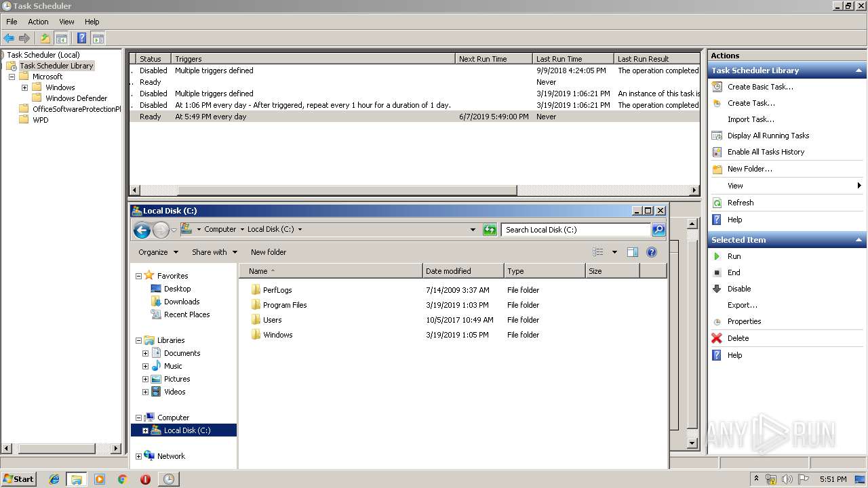Click the Explorer back button
The image size is (868, 488).
pos(142,230)
